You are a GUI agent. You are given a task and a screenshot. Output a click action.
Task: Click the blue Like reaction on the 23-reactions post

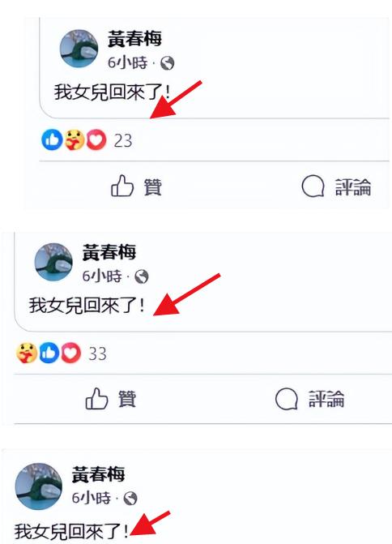tap(52, 139)
